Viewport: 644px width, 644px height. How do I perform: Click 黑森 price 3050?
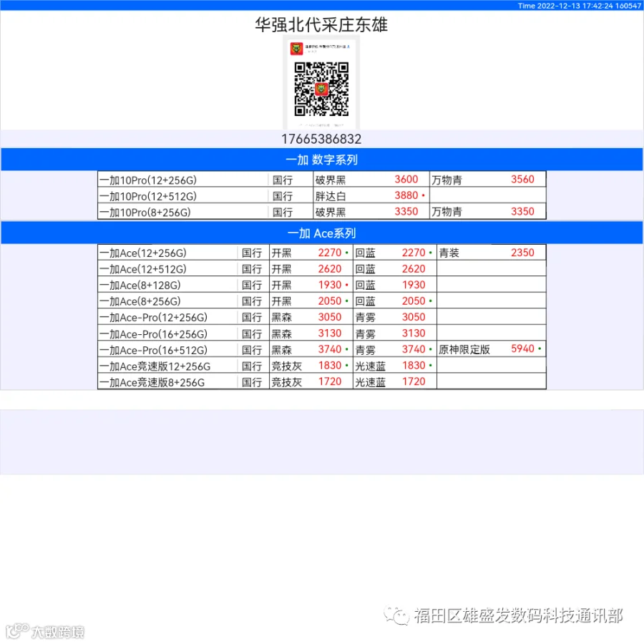tap(330, 317)
